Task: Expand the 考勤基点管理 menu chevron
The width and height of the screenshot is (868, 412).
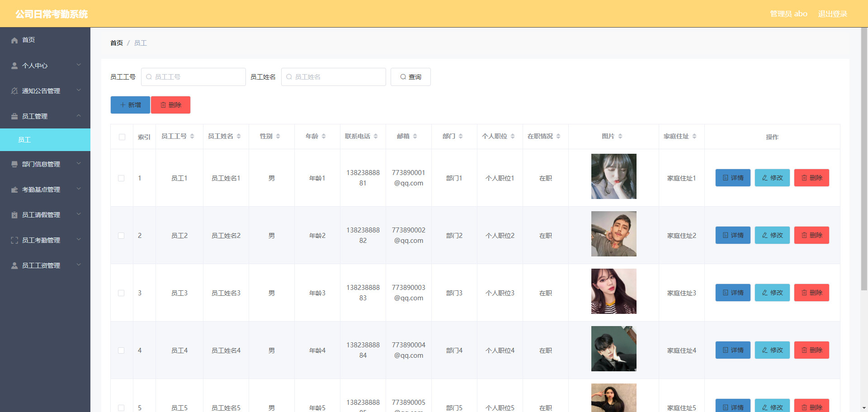Action: [79, 189]
